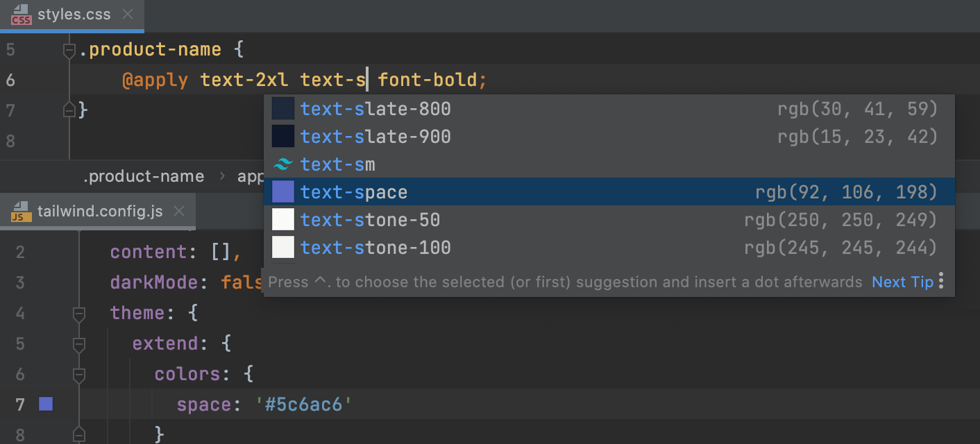Close the styles.css tab
Image resolution: width=980 pixels, height=444 pixels.
(127, 12)
